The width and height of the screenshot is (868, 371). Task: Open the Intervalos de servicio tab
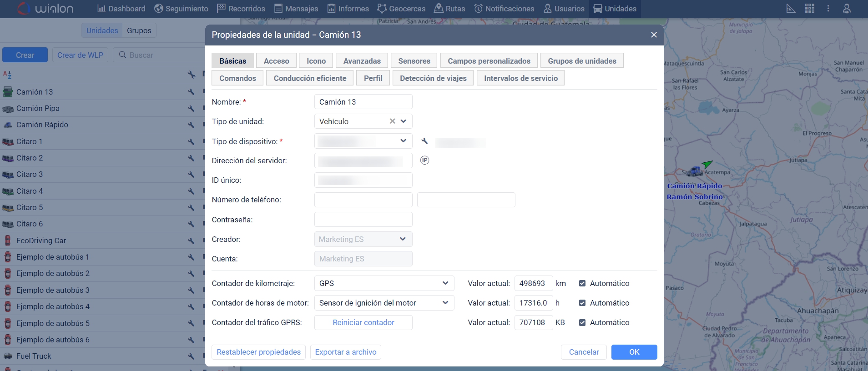tap(520, 78)
